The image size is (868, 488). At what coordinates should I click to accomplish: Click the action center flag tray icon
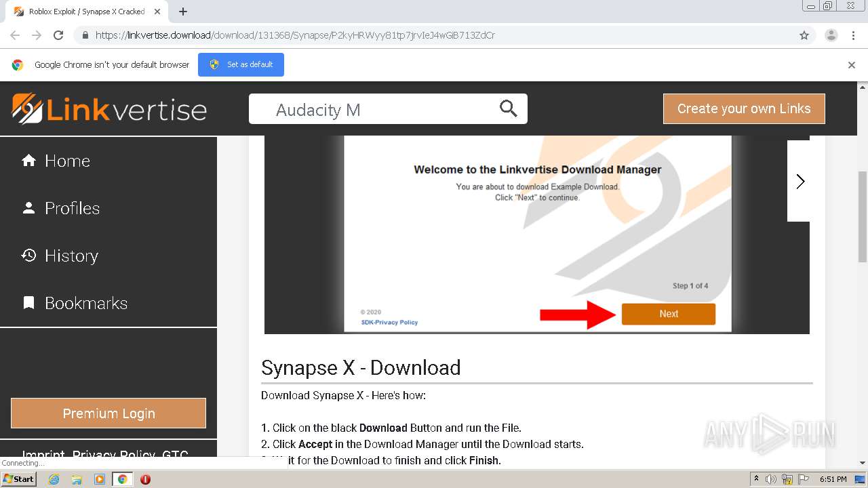804,479
